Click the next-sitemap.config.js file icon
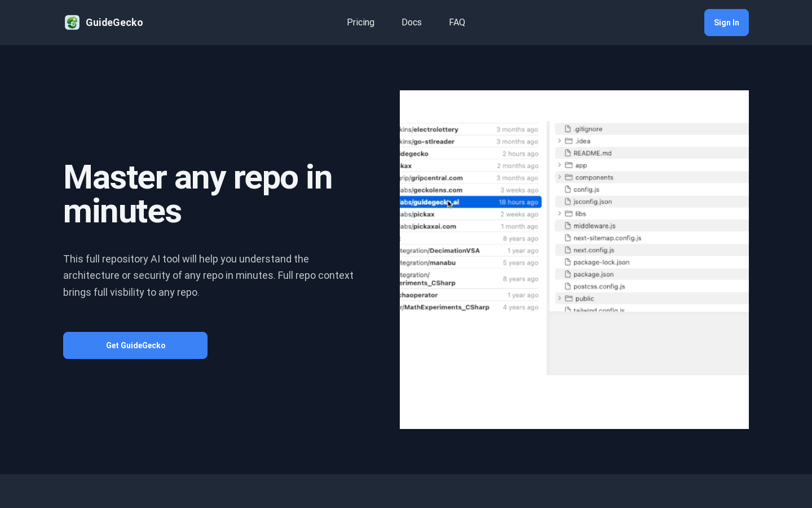812x508 pixels. click(x=568, y=238)
